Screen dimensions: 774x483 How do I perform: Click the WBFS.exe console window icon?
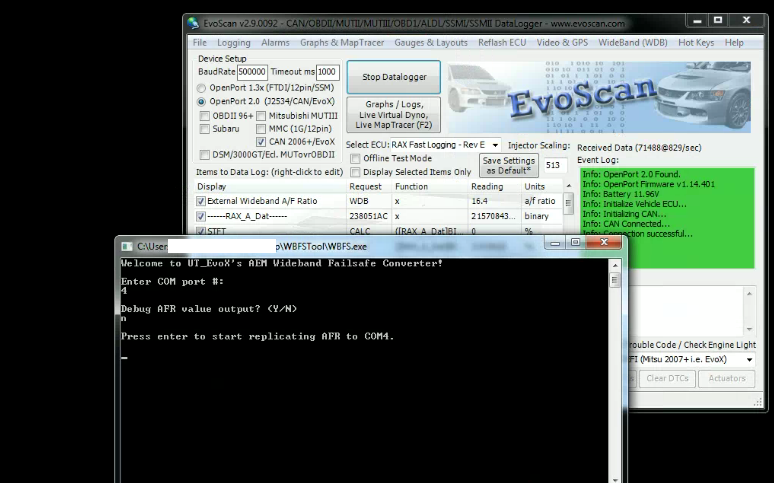[127, 246]
